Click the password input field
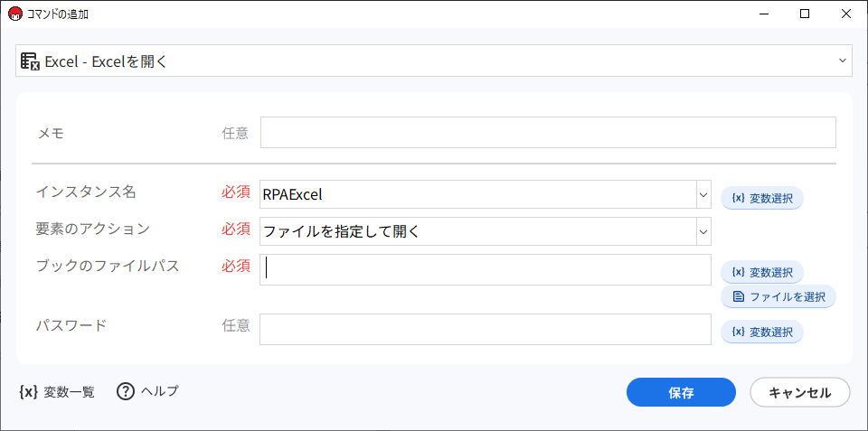 click(x=486, y=329)
